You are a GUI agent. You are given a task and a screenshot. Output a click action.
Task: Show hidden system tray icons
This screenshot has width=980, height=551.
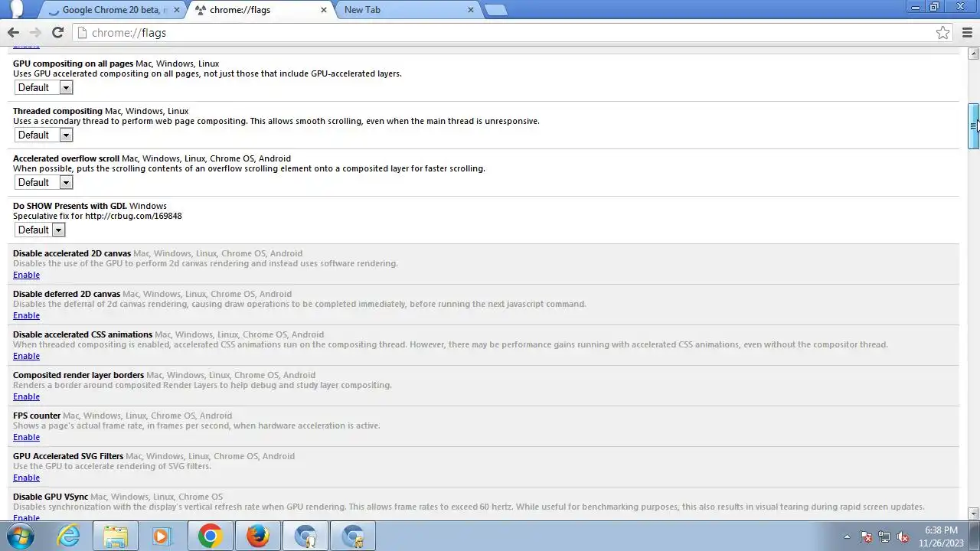(847, 536)
